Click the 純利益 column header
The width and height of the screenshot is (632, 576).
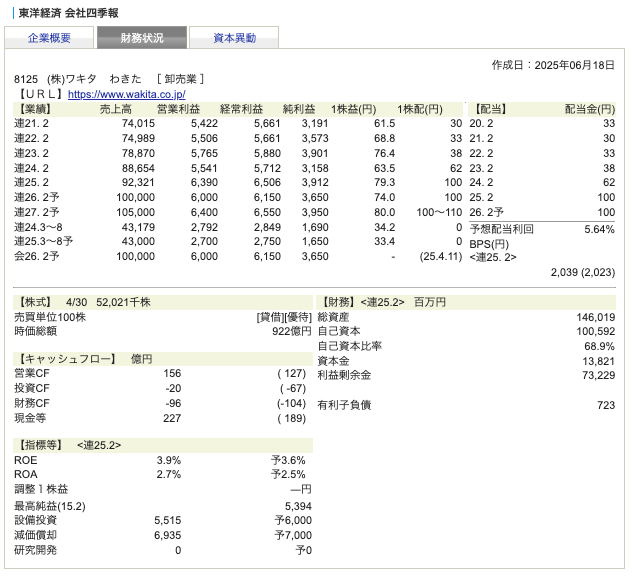point(299,109)
